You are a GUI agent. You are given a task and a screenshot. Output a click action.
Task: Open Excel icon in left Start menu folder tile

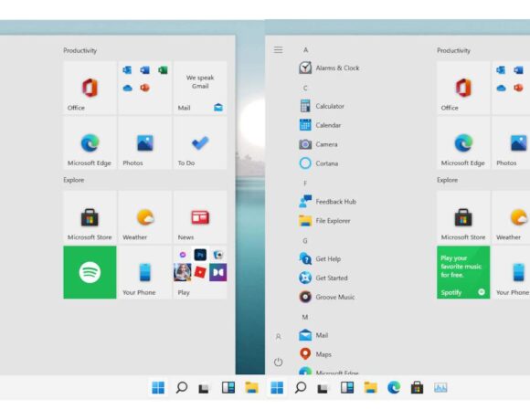(163, 70)
